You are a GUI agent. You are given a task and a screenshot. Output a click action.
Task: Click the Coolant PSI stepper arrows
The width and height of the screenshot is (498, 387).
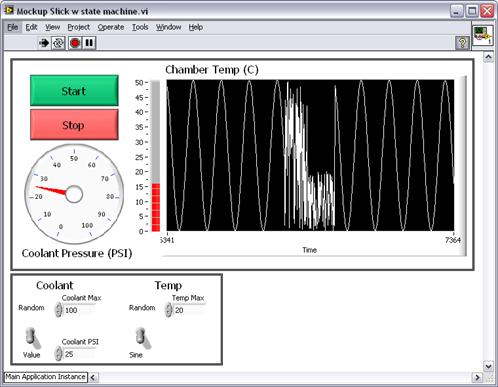click(58, 354)
